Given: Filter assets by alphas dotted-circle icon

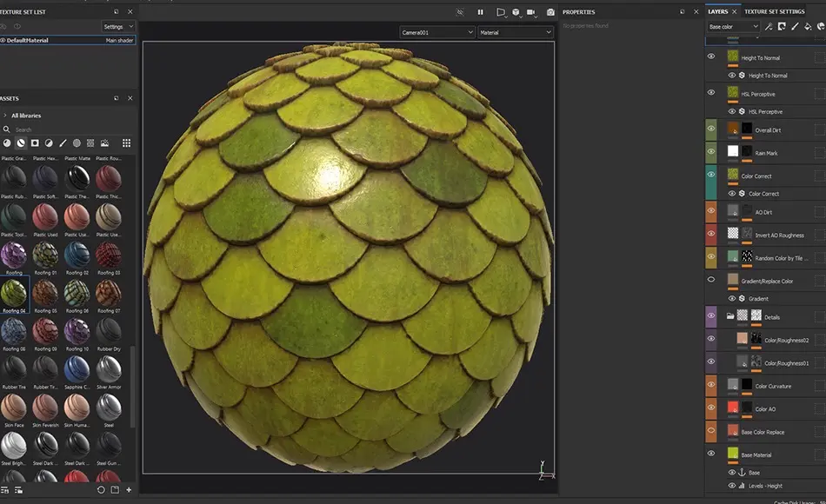Looking at the screenshot, I should [77, 143].
